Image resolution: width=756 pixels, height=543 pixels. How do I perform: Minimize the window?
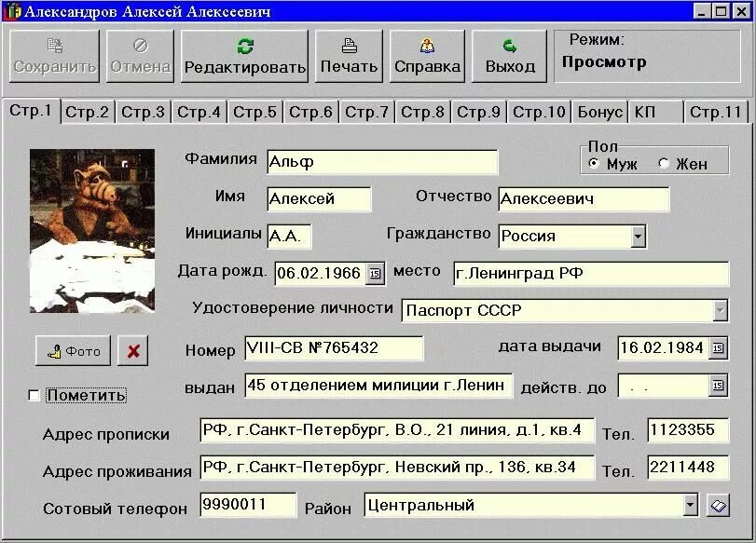[x=702, y=11]
